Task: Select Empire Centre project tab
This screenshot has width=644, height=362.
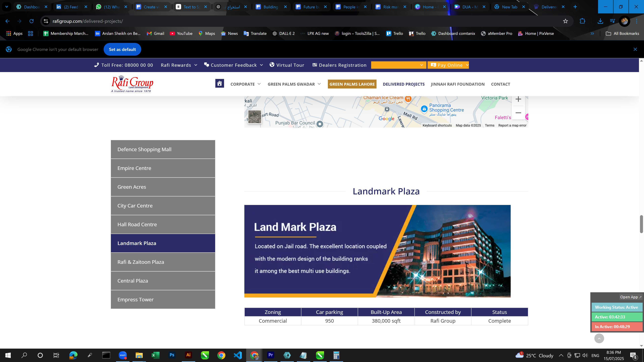Action: coord(163,168)
